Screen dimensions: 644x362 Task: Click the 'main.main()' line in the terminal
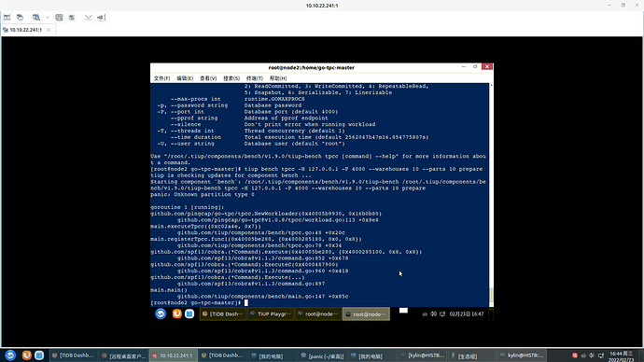coord(169,290)
